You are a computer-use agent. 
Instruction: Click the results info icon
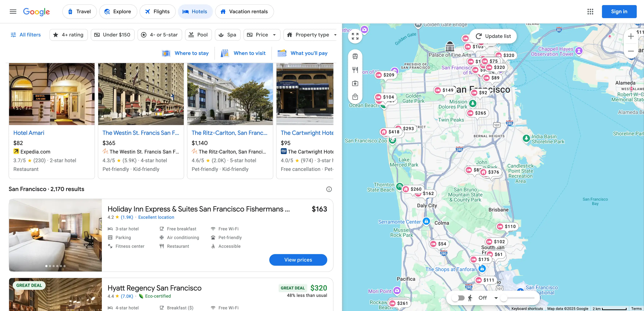(329, 189)
